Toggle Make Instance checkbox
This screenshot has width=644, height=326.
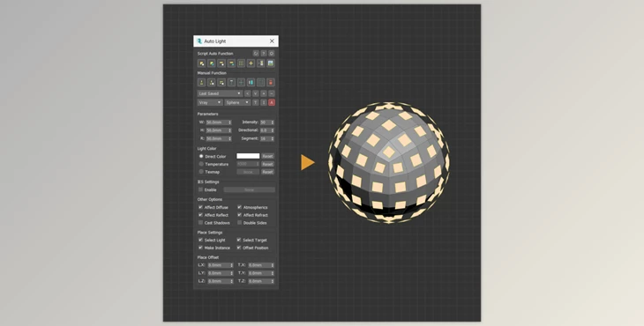(x=200, y=248)
